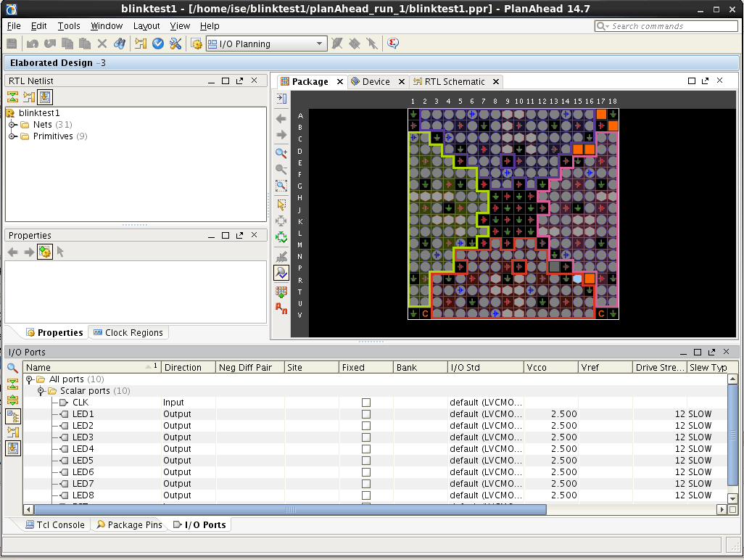Click the binoculars Find icon in main toolbar
The image size is (744, 560).
(120, 44)
